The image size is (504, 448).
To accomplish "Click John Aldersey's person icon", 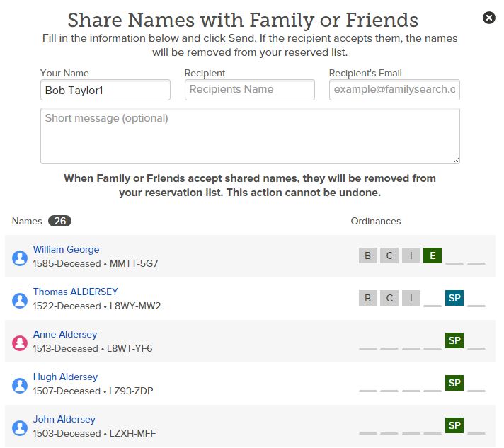I will coord(20,428).
